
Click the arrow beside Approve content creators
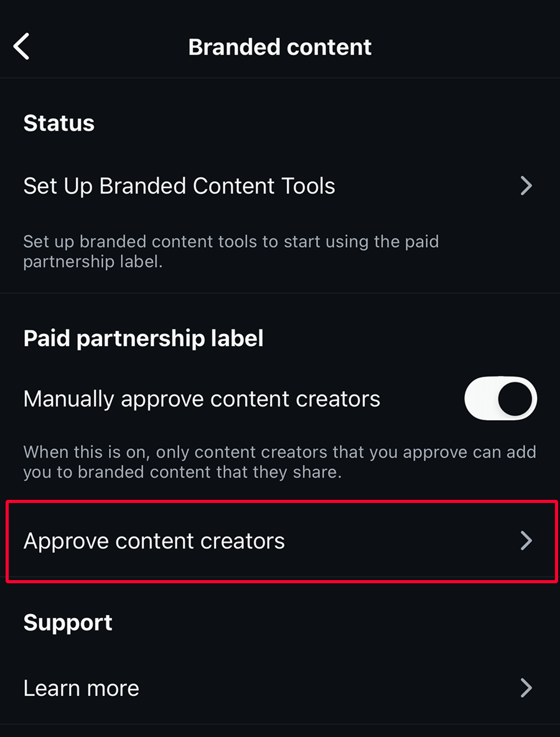526,541
